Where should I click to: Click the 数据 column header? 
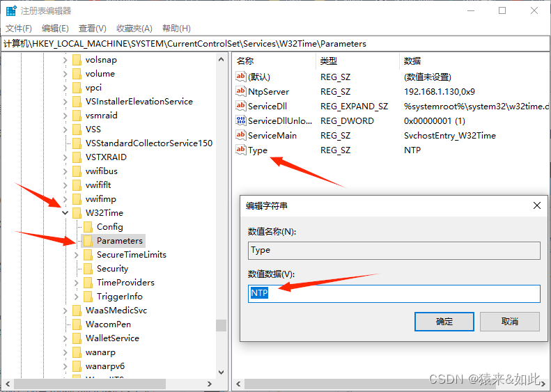(x=474, y=61)
